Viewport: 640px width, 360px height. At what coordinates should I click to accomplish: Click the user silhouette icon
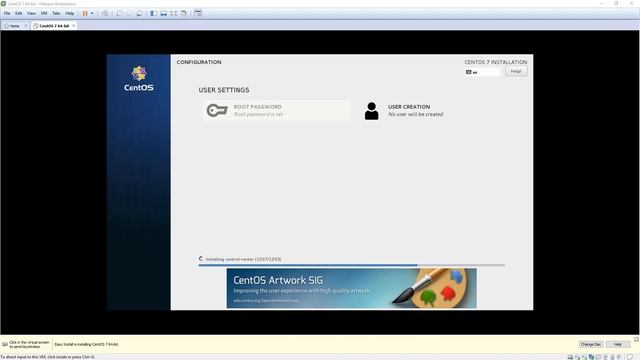pos(371,111)
